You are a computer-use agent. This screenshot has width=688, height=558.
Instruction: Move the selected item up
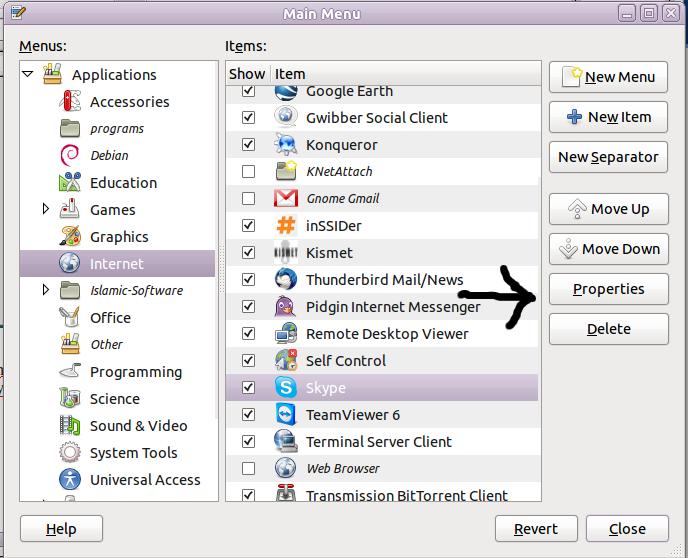pos(609,209)
